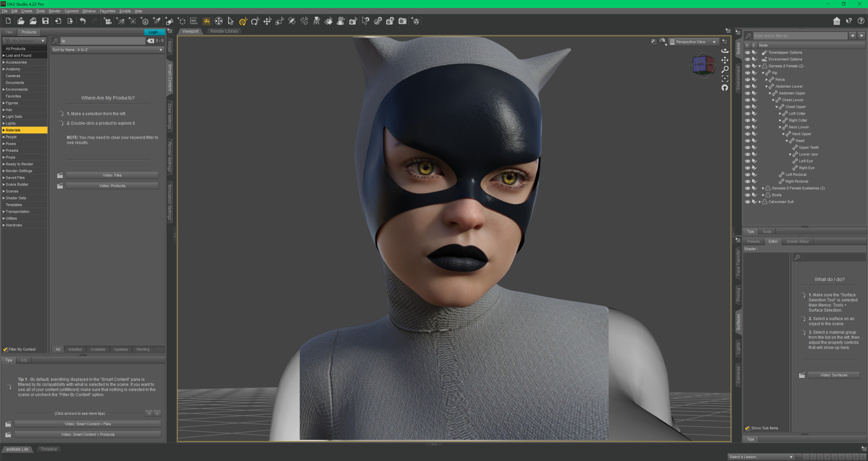
Task: Toggle visibility eye for Head bone
Action: coord(747,141)
